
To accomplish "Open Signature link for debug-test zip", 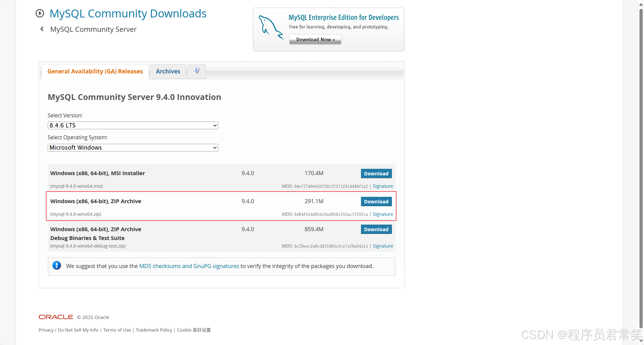I will [383, 246].
